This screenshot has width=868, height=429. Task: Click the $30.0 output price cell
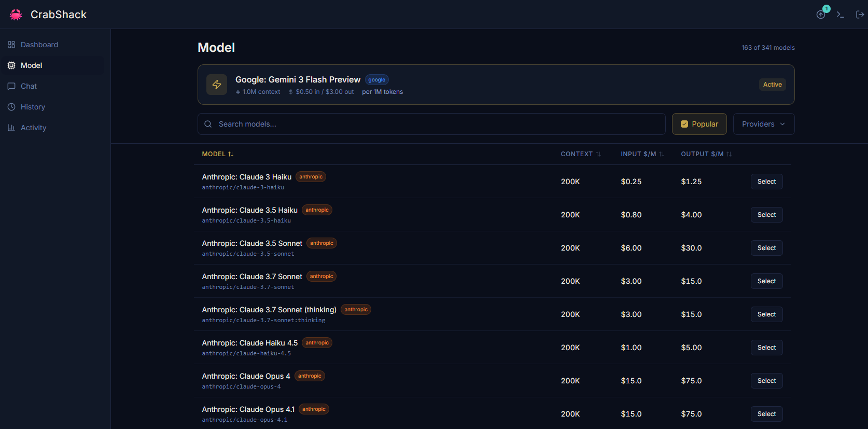[x=691, y=248]
